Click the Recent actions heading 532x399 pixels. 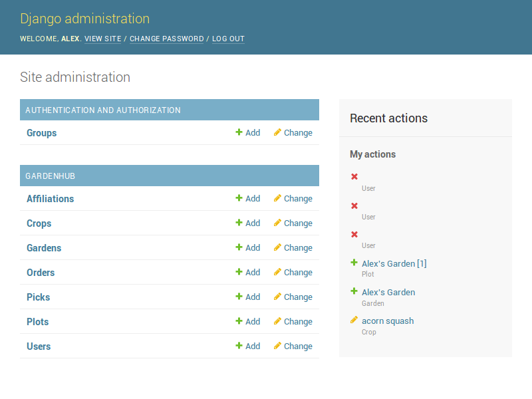coord(388,118)
